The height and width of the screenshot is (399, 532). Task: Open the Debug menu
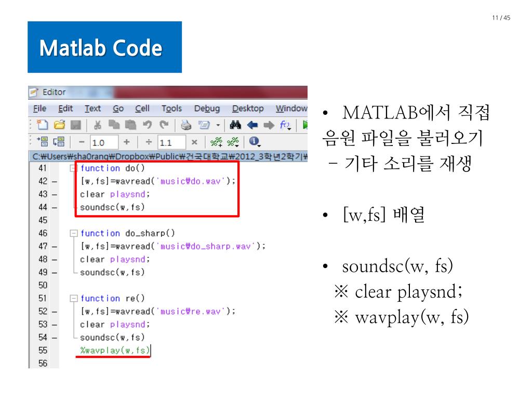(207, 108)
